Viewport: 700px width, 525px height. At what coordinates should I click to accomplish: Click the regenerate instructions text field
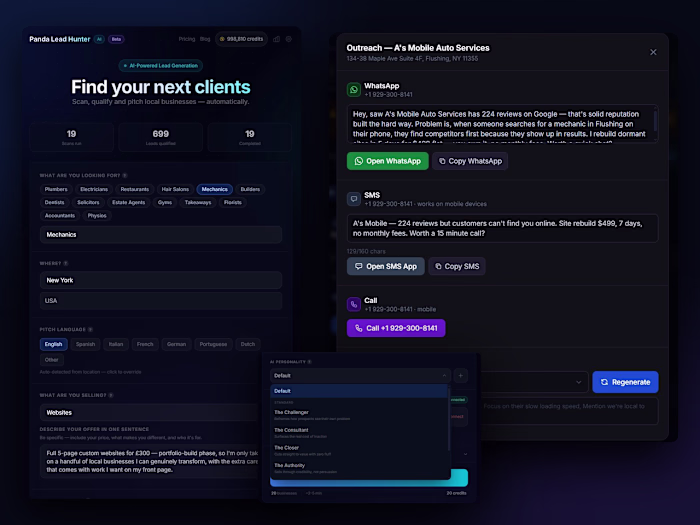click(569, 411)
